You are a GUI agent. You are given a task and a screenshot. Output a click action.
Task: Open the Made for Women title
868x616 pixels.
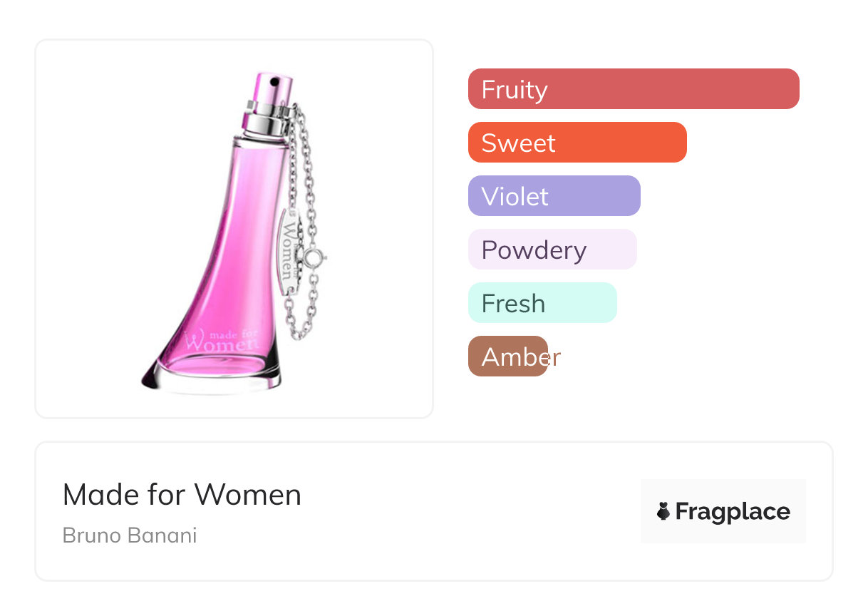pyautogui.click(x=182, y=494)
